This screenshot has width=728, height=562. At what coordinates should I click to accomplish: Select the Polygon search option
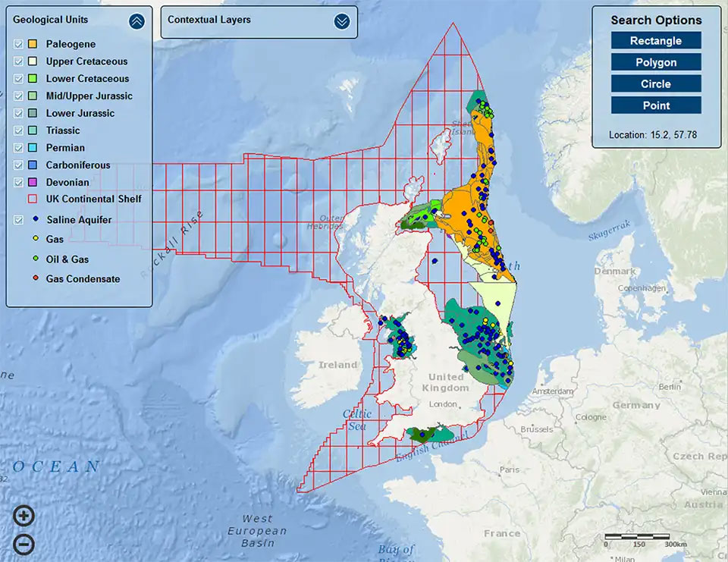click(x=655, y=61)
